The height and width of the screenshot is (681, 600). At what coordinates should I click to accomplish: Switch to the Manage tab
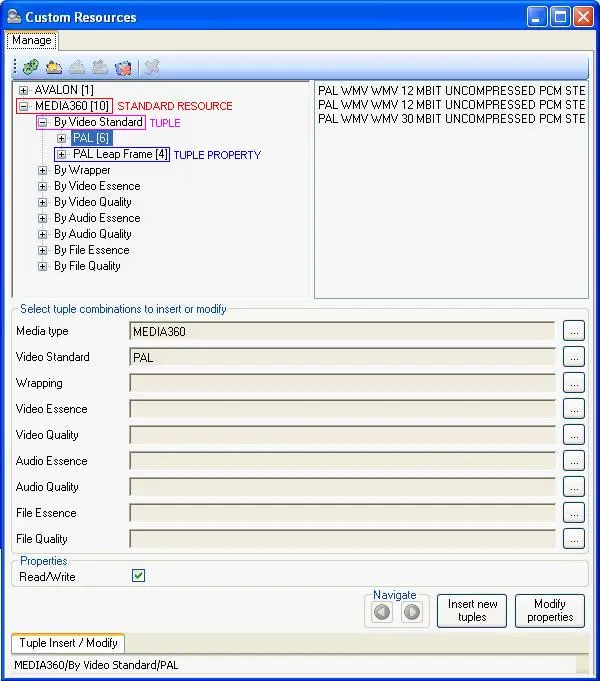(x=31, y=41)
